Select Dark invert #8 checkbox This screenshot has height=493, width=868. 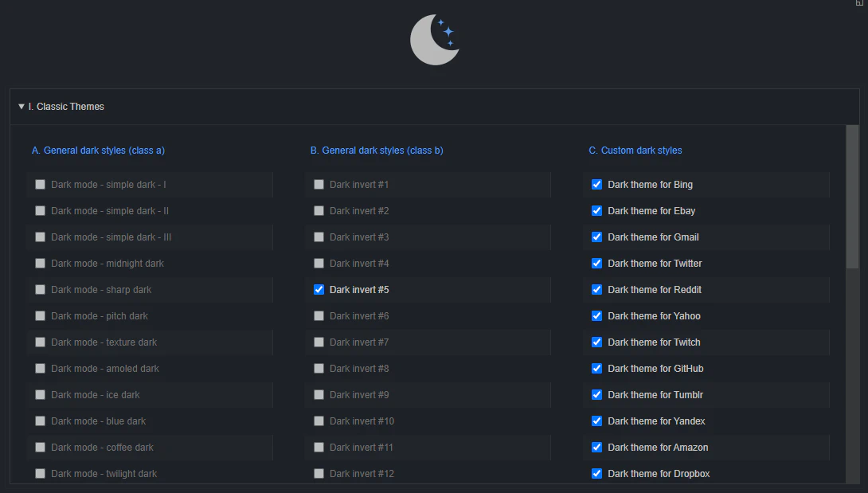(319, 369)
